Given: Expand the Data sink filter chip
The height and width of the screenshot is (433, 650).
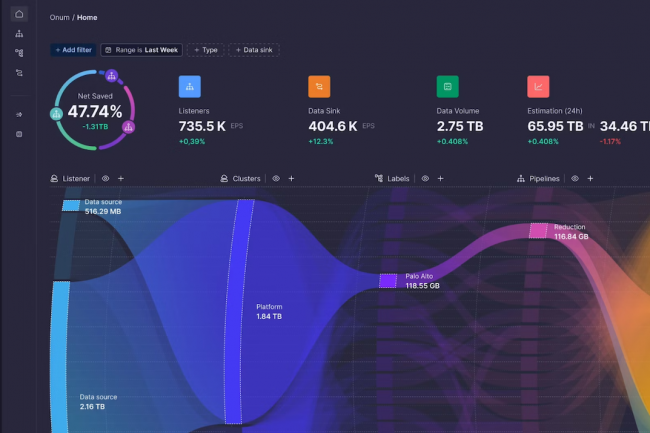Looking at the screenshot, I should pos(255,49).
